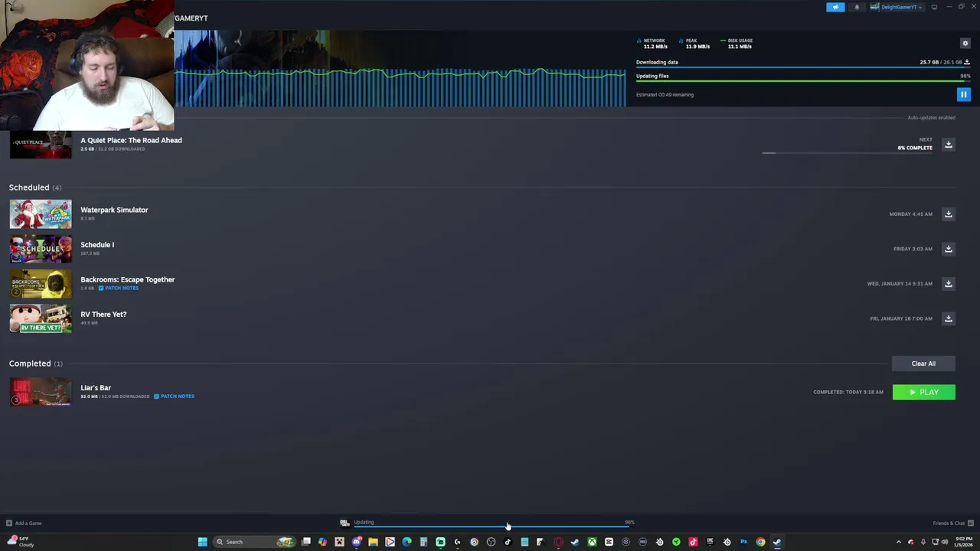
Task: Click the Downloading data progress bar
Action: (803, 68)
